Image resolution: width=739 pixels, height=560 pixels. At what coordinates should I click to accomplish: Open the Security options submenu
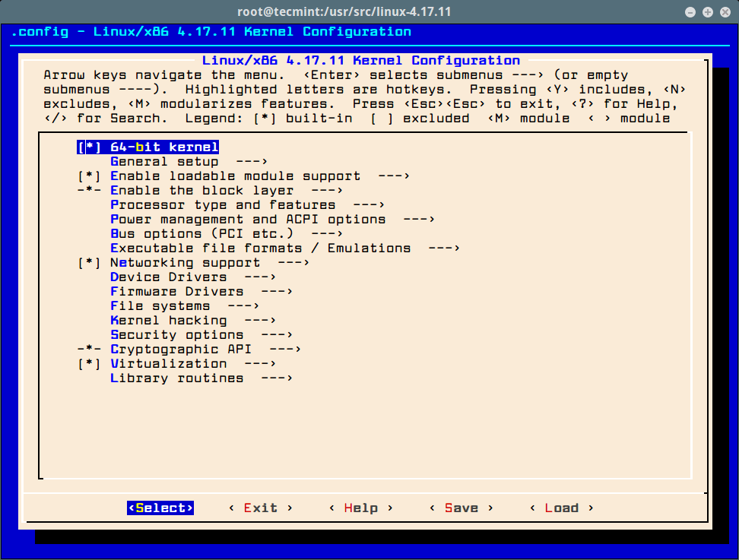tap(176, 335)
